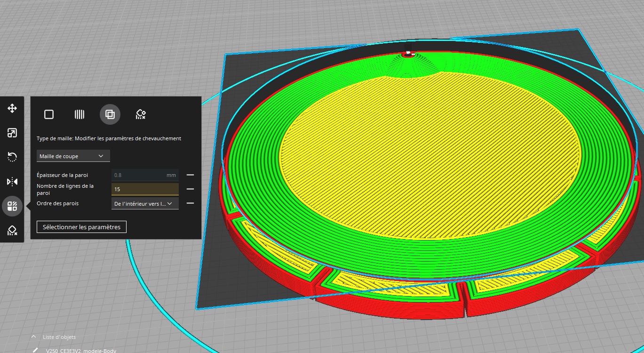Remove the Épaisseur de la paroi setting

tap(190, 175)
